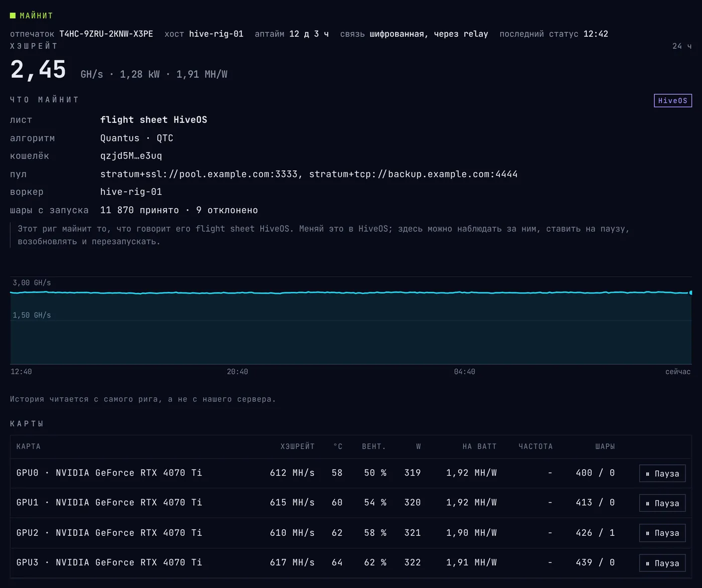
Task: Click the сейчас label under the chart
Action: (678, 372)
